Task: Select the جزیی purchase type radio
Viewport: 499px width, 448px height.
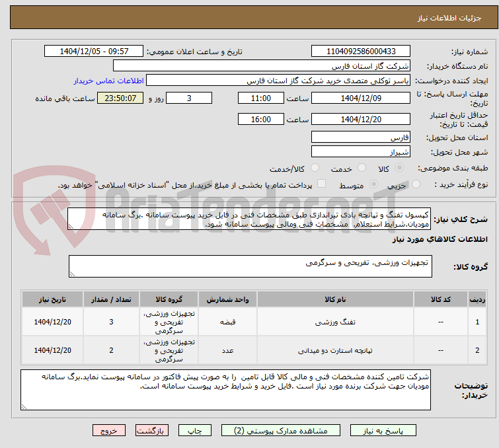Action: point(416,184)
